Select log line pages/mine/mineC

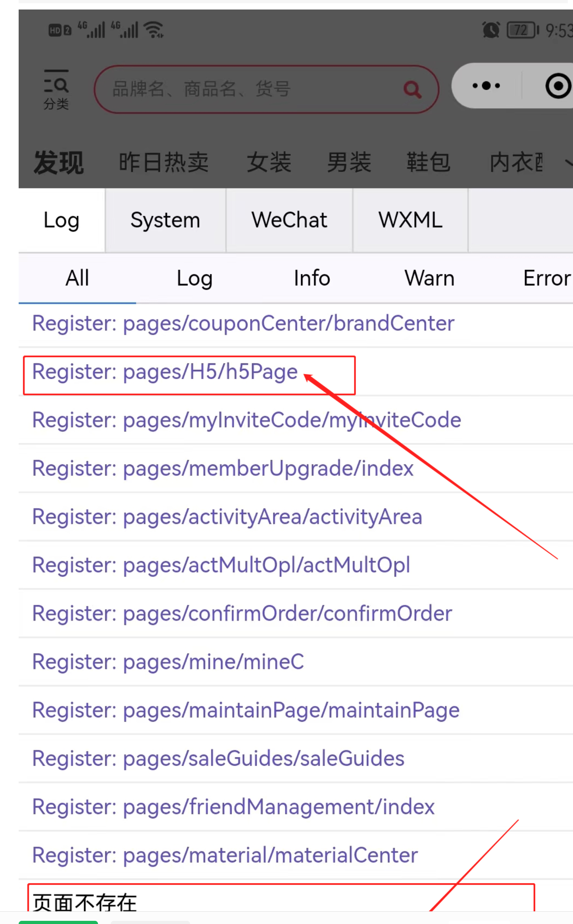pos(296,662)
